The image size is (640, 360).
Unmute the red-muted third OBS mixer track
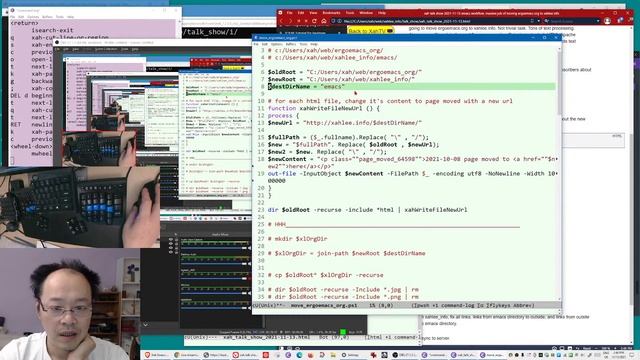point(250,278)
